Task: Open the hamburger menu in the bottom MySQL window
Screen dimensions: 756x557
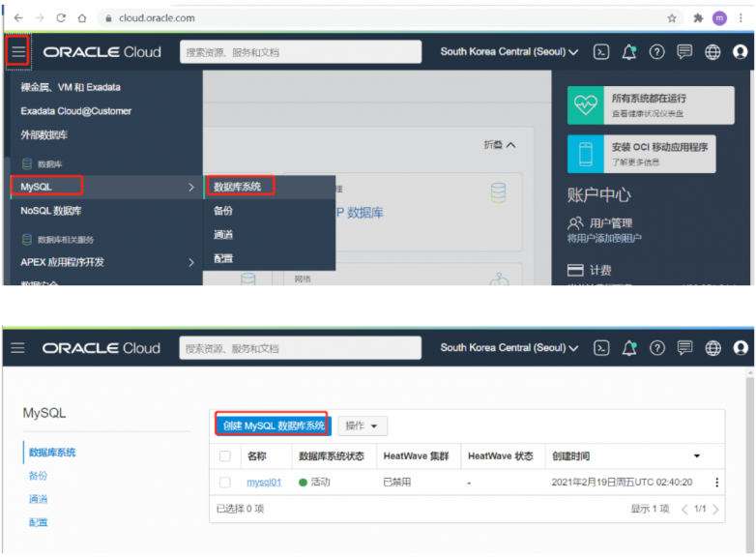Action: (x=17, y=347)
